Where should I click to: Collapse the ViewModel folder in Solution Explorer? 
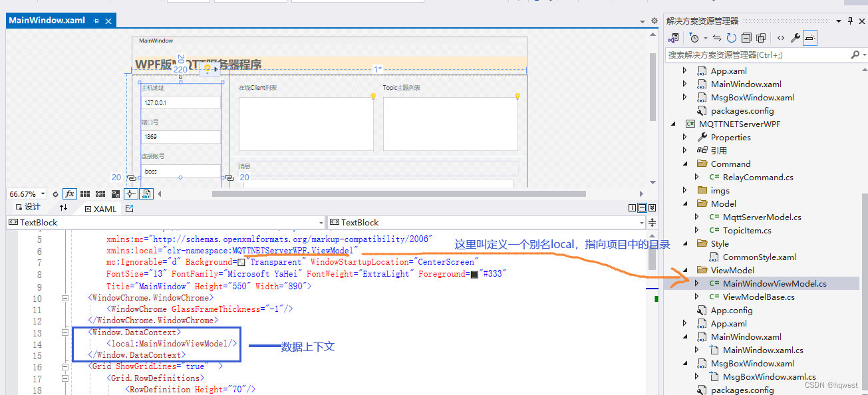(x=685, y=270)
